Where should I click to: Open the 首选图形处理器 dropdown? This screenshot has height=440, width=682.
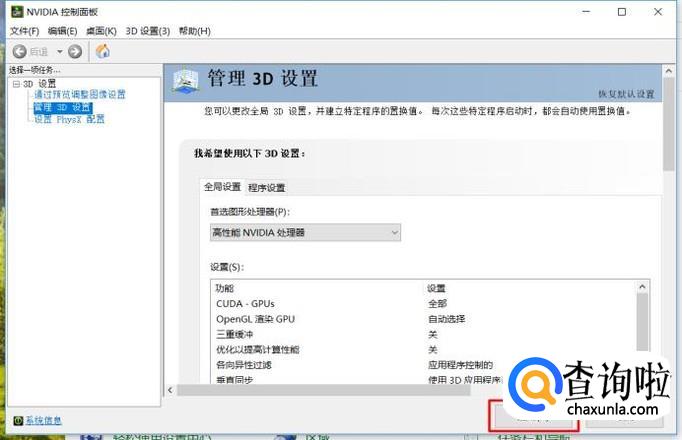305,232
